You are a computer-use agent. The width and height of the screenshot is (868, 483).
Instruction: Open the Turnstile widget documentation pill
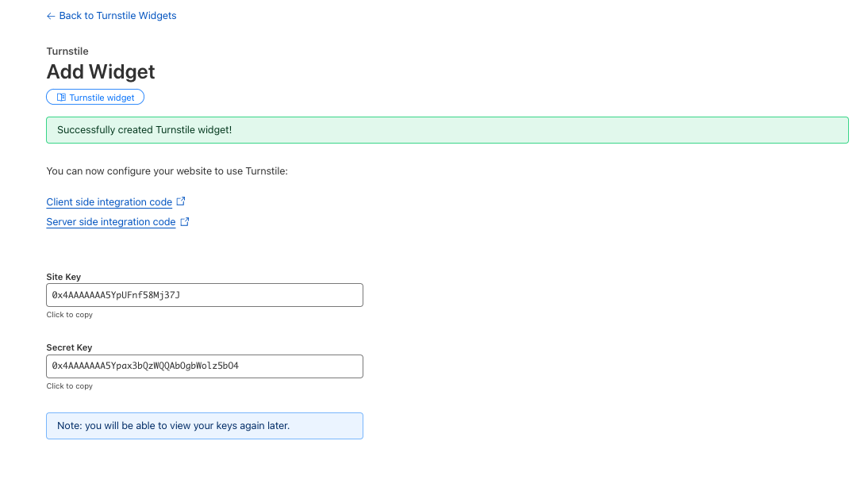coord(95,98)
